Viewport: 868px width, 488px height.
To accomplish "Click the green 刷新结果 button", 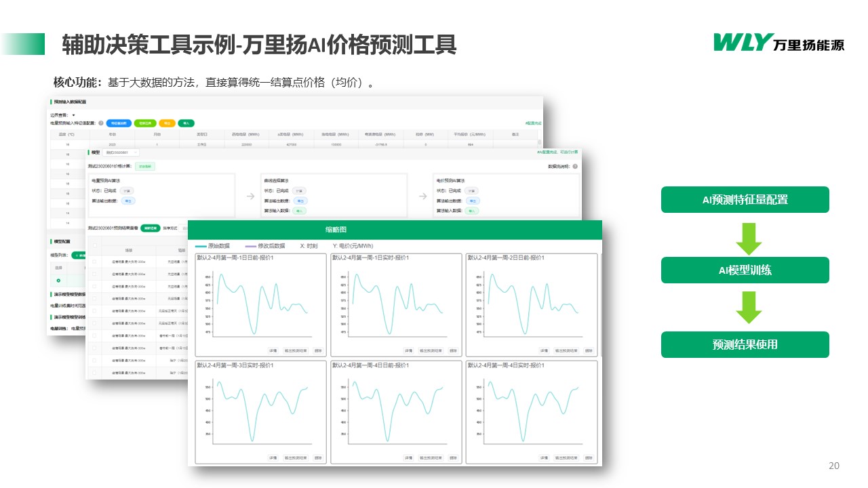I will click(x=151, y=228).
